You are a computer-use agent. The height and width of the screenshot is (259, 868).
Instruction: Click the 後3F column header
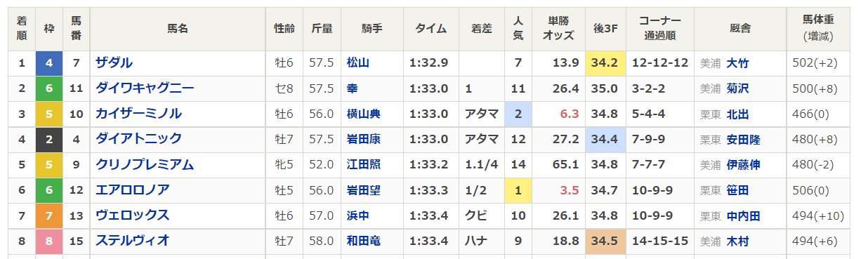point(605,29)
